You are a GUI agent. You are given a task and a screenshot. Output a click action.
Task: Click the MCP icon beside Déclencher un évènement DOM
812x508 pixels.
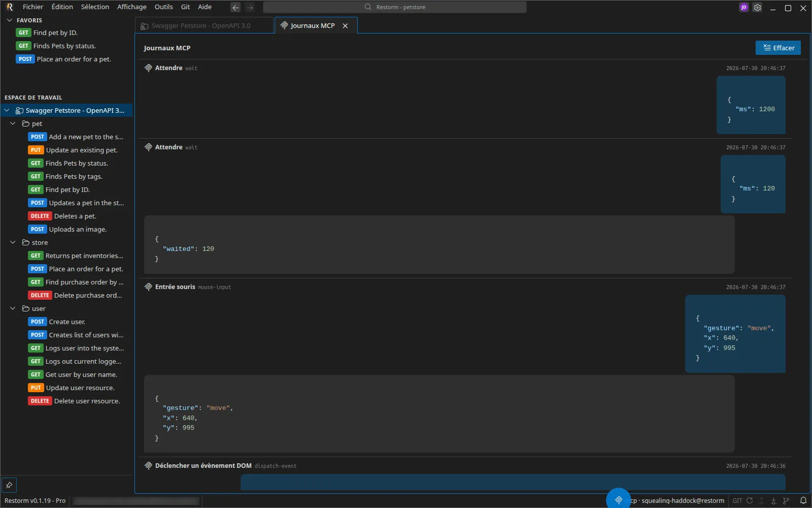(148, 466)
